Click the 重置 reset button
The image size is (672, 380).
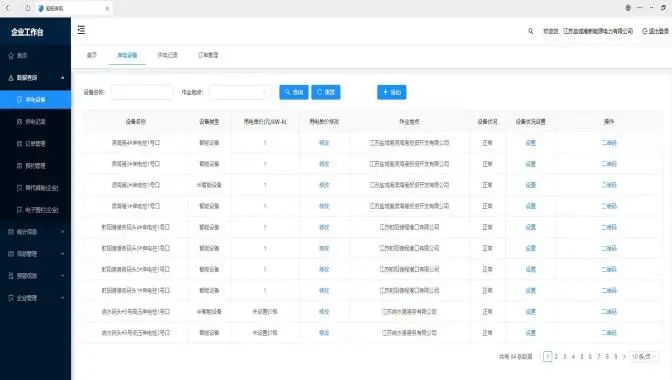point(326,92)
